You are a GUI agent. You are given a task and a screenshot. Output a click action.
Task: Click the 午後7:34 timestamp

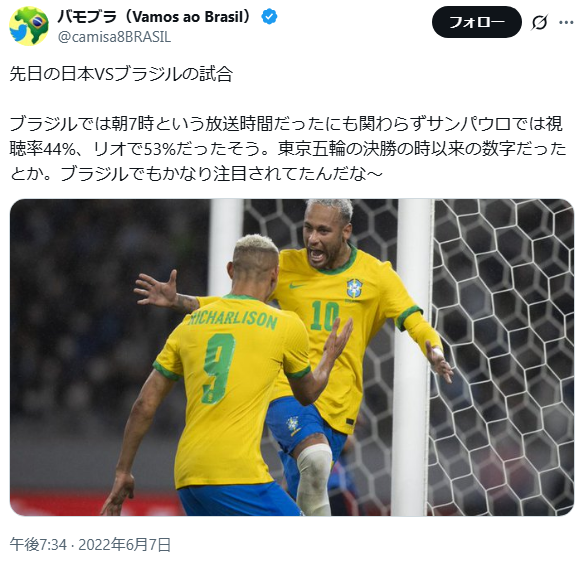tap(38, 545)
